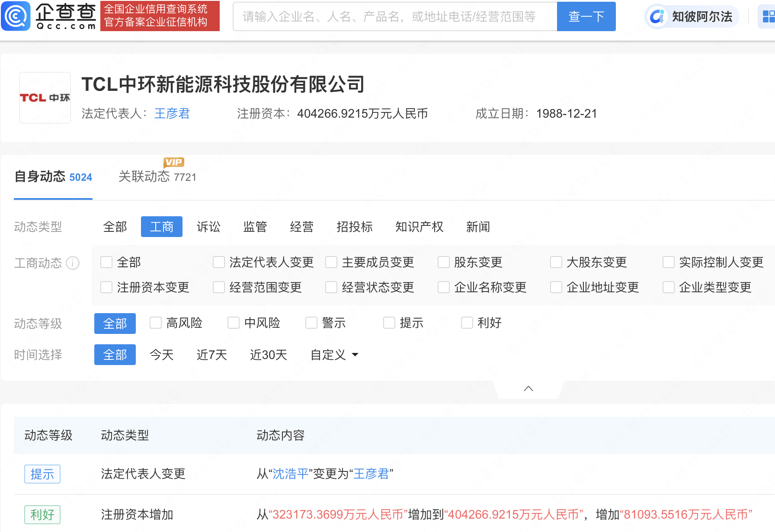Click the red 全国企业信用查询系统 banner
Image resolution: width=775 pixels, height=532 pixels.
click(160, 16)
